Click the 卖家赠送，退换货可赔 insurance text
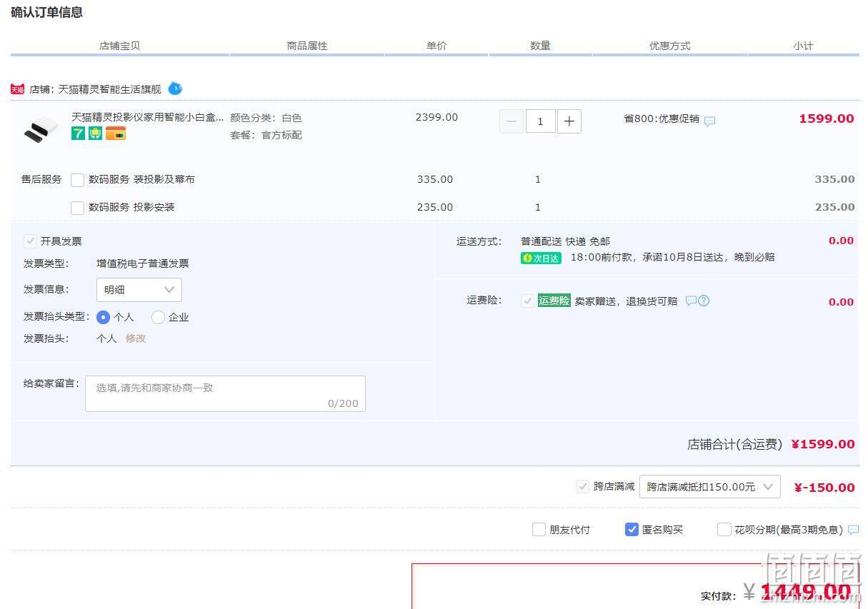The width and height of the screenshot is (868, 609). click(x=627, y=301)
